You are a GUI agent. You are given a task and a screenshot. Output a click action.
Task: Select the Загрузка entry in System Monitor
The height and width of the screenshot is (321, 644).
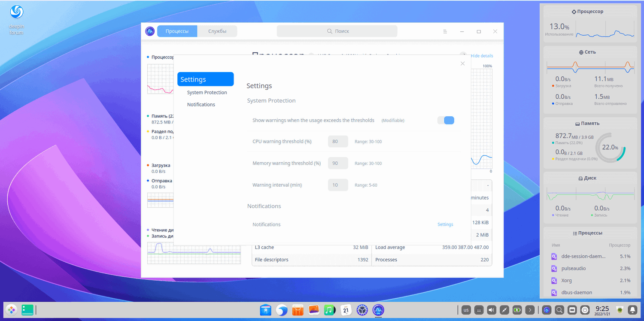click(x=161, y=166)
